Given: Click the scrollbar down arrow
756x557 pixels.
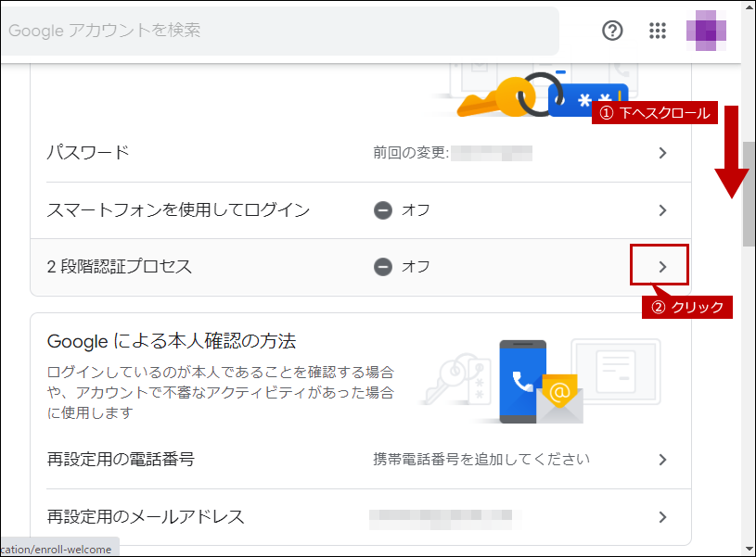Looking at the screenshot, I should point(749,550).
